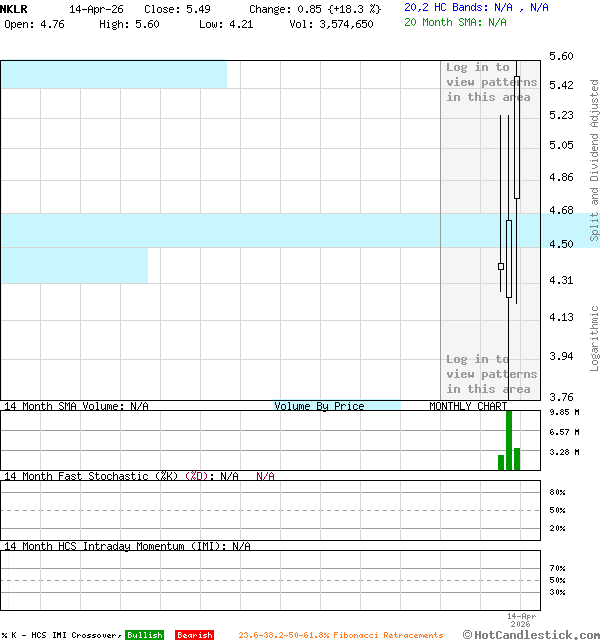Click the Split and Dividend Adjusted label
Viewport: 600px width, 640px height.
[x=594, y=160]
